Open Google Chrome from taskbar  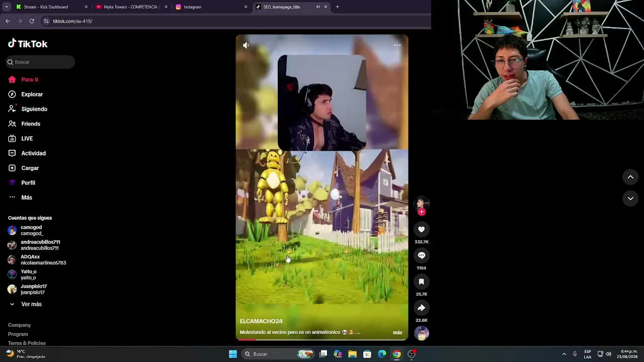(x=397, y=354)
